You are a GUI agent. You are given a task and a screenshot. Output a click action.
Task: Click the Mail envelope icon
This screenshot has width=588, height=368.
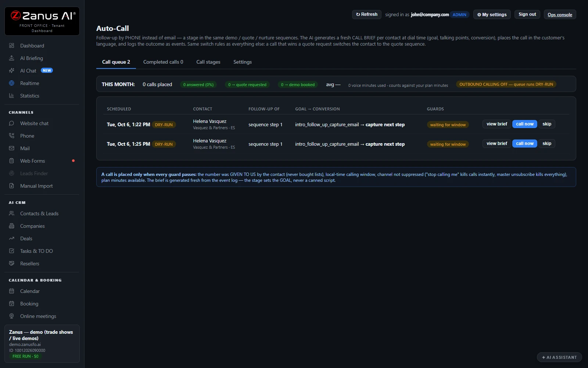(x=11, y=148)
